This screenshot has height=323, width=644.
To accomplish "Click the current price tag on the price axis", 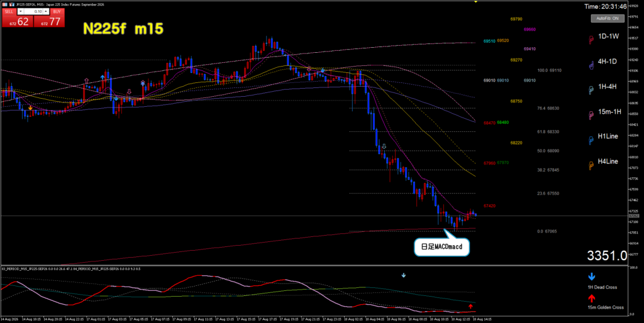I will [x=634, y=216].
